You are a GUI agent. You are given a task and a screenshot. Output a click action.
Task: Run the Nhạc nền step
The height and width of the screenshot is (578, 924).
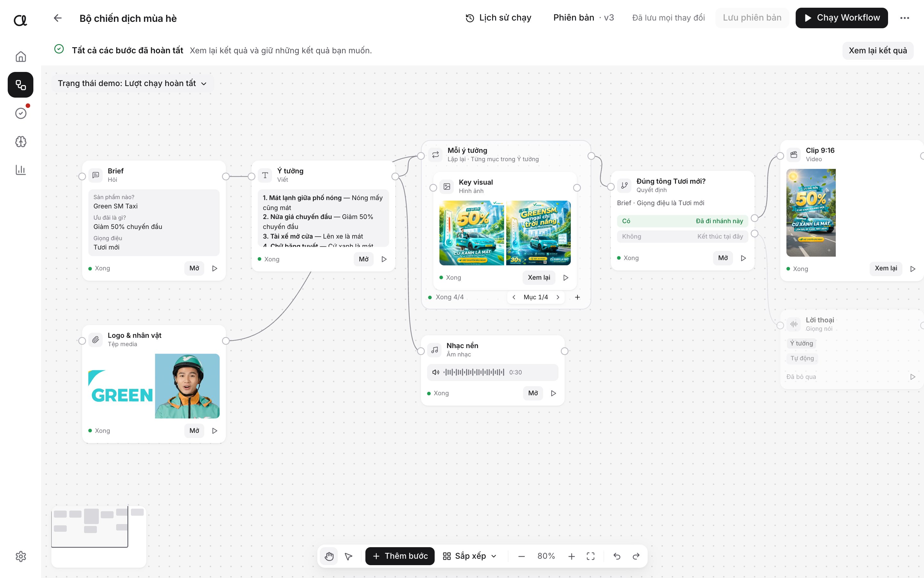pyautogui.click(x=553, y=393)
